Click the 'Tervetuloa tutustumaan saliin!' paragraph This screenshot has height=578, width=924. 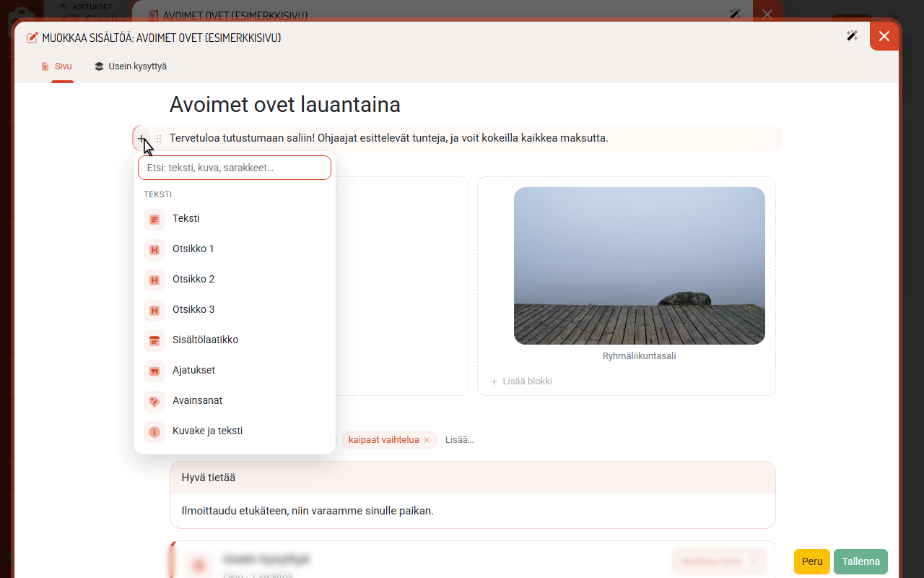click(x=389, y=138)
